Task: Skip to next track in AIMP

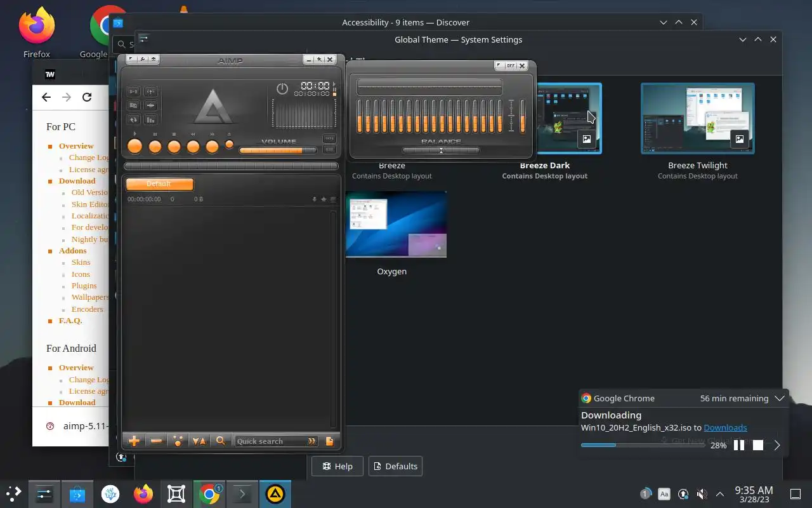Action: [212, 147]
